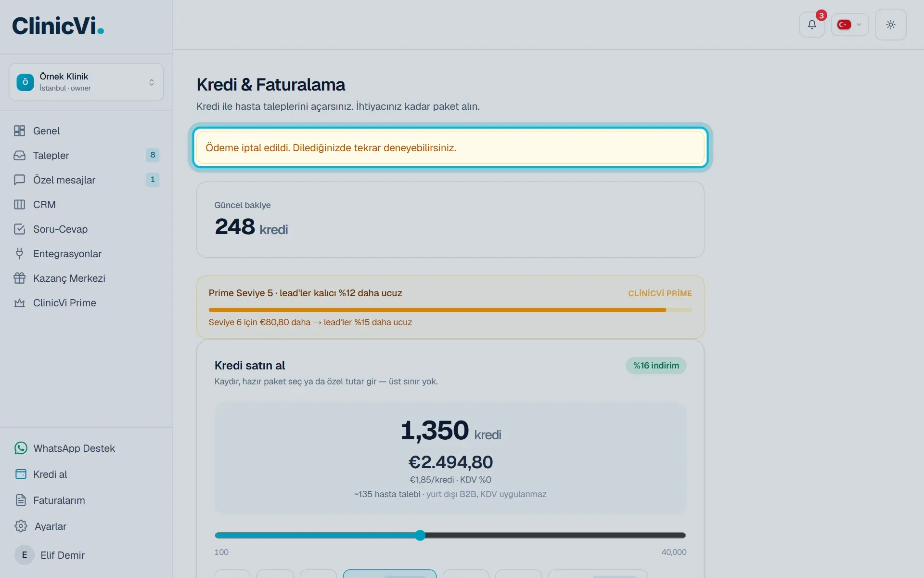Click the ClinicVi logo
Screen dimensions: 924x578
point(58,26)
